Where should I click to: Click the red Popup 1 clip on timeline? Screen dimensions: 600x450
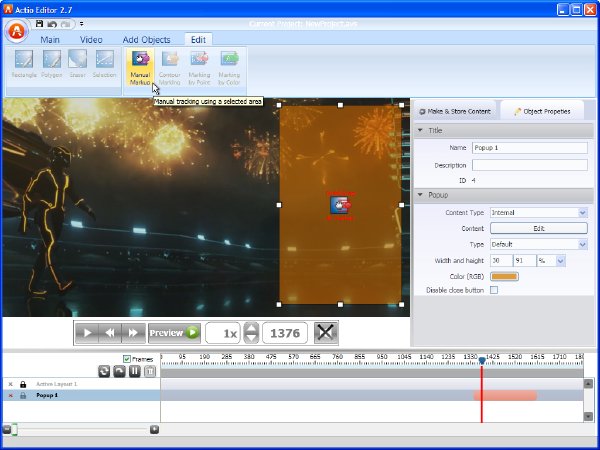505,396
